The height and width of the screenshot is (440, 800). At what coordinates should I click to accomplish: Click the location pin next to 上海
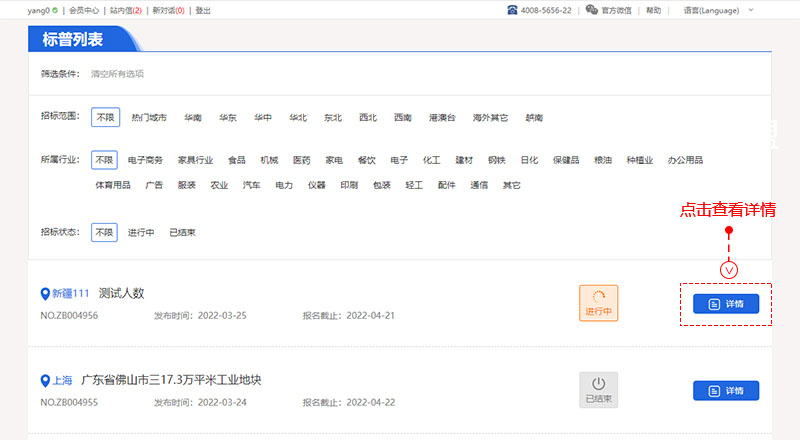pos(45,380)
